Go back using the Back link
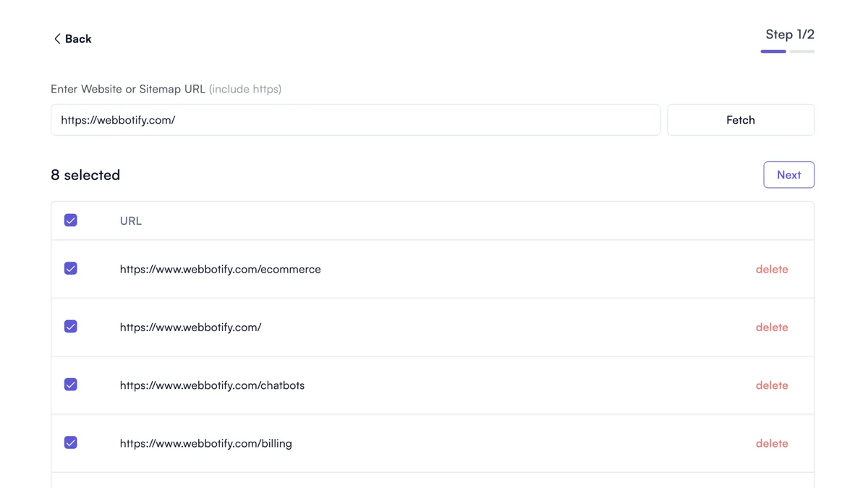 pos(72,39)
